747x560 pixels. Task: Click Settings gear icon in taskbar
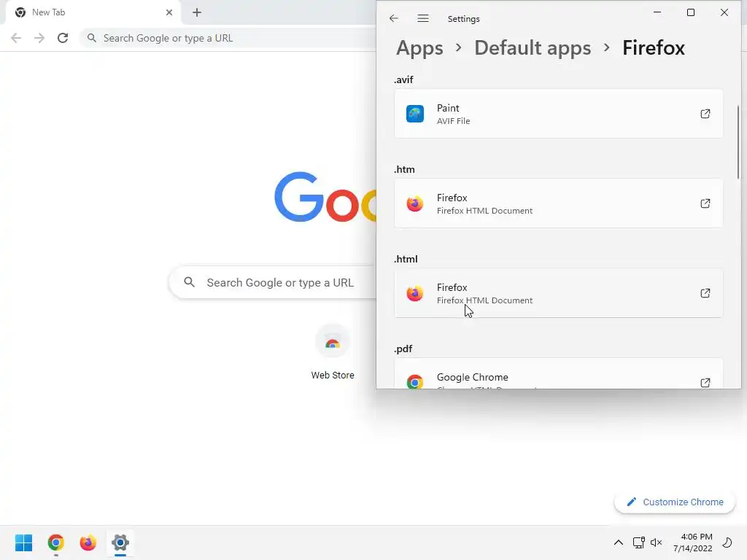[x=120, y=542]
